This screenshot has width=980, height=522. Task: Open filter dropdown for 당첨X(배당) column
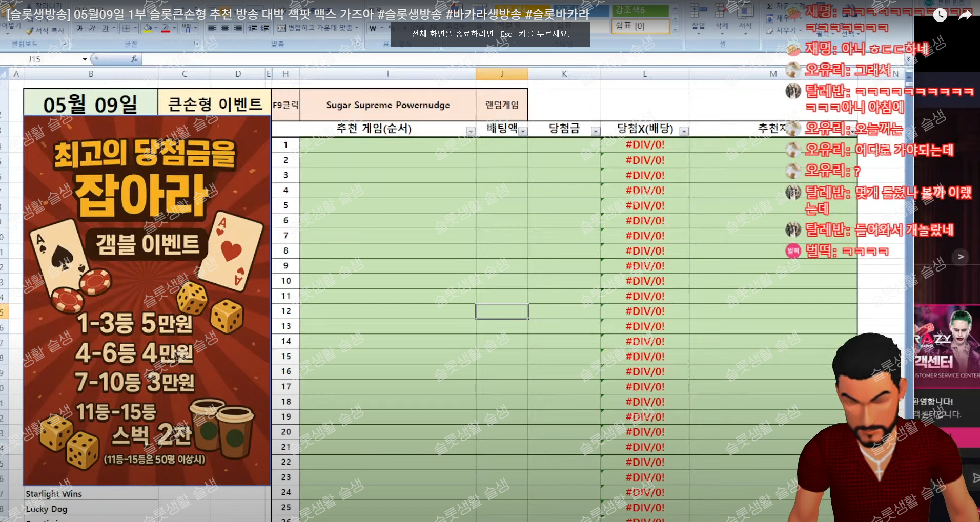point(684,132)
